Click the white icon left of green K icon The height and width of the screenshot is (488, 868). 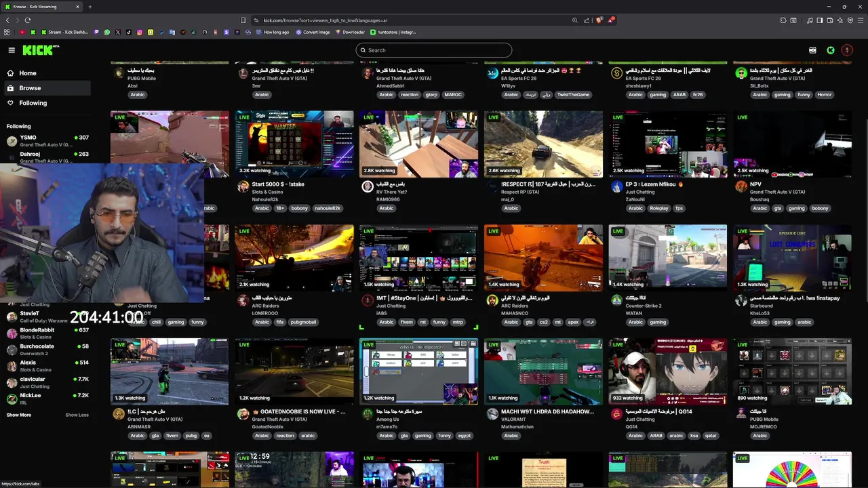coord(812,50)
